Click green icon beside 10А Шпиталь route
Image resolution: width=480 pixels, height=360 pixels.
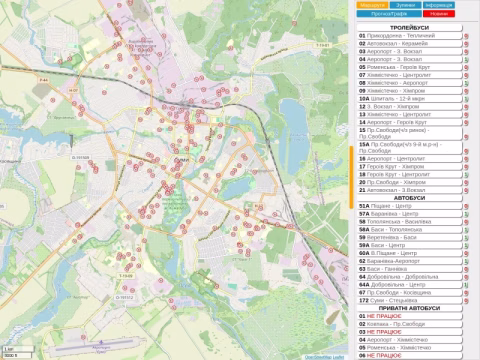[x=466, y=99]
